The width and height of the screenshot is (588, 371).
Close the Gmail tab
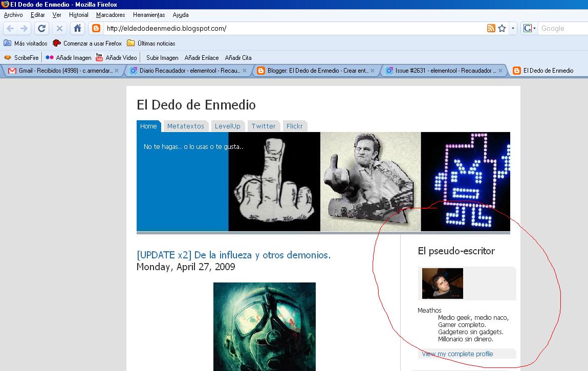(x=117, y=71)
